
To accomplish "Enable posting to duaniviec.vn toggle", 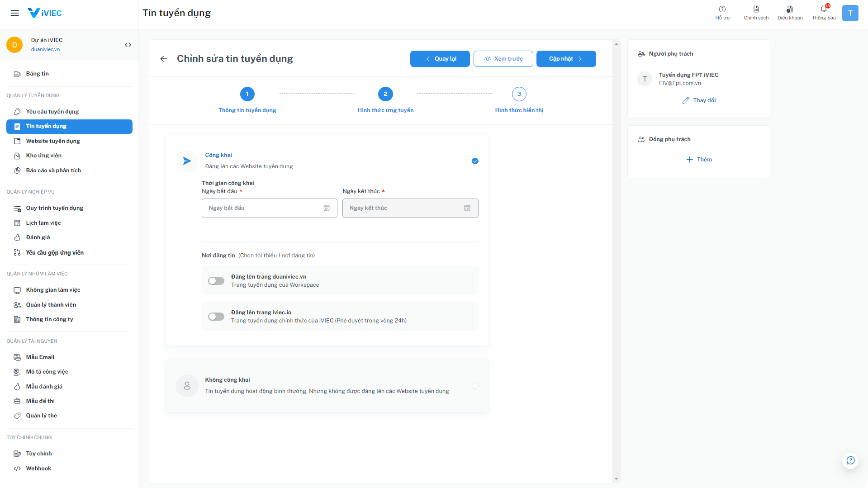I will coord(216,281).
